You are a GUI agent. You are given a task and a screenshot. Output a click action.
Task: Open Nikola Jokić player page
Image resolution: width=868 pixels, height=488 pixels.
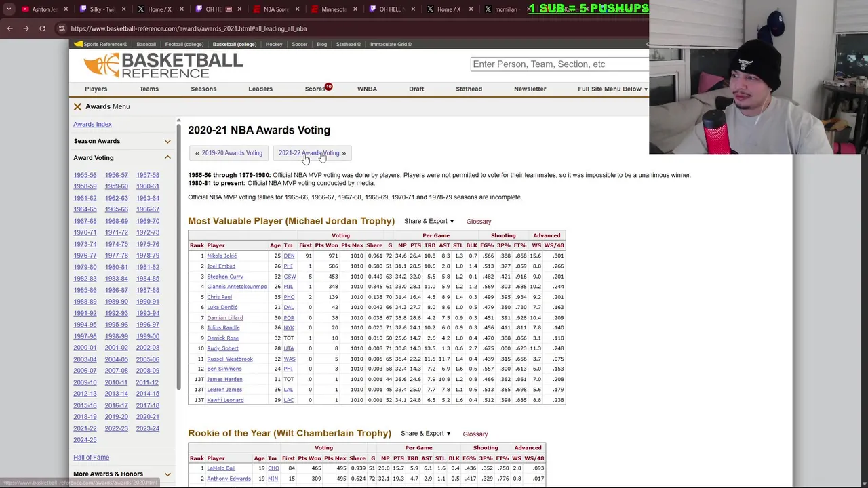click(222, 256)
